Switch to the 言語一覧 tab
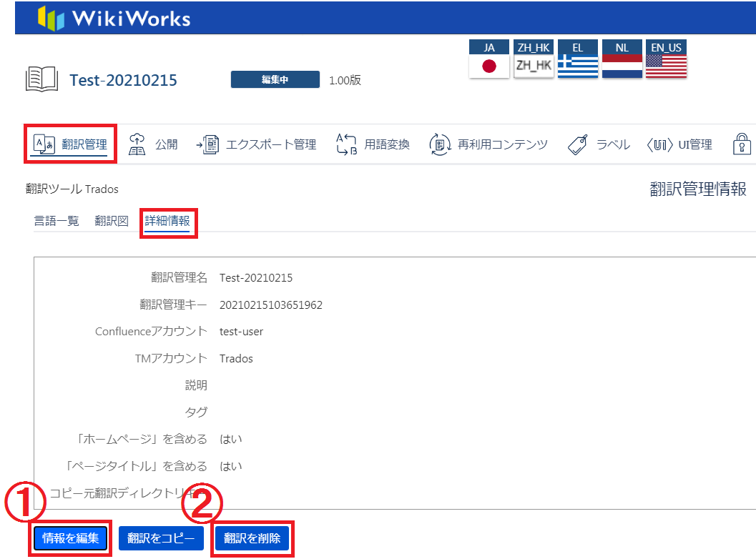The width and height of the screenshot is (756, 559). (x=57, y=221)
